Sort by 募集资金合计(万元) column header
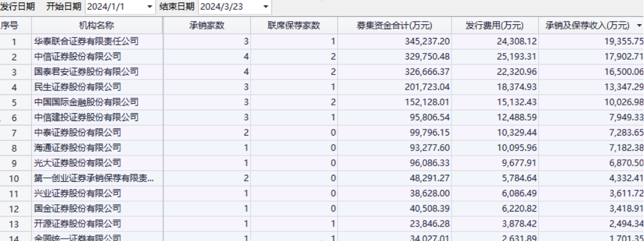This screenshot has height=241, width=644. pos(394,26)
